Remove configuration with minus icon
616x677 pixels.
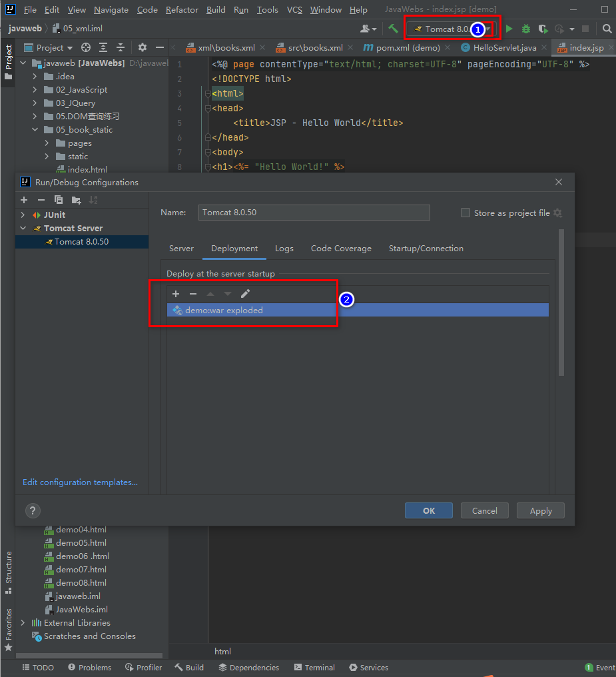coord(41,199)
